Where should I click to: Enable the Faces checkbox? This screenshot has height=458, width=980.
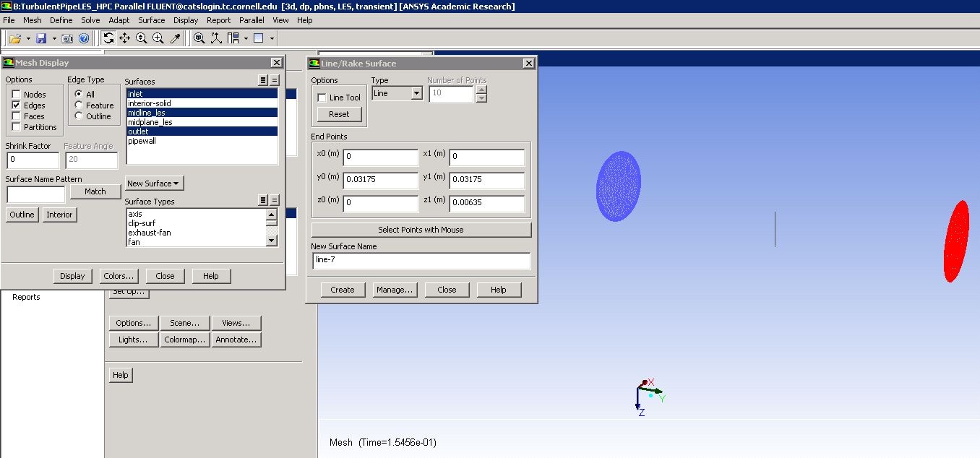[16, 116]
